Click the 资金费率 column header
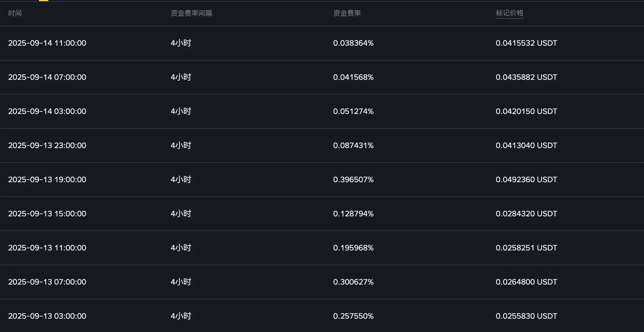 347,13
